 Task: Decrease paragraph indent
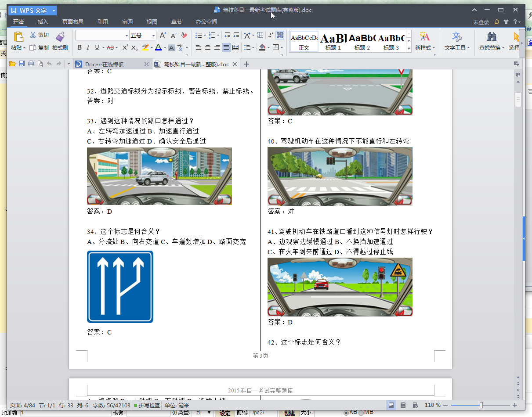(x=227, y=36)
